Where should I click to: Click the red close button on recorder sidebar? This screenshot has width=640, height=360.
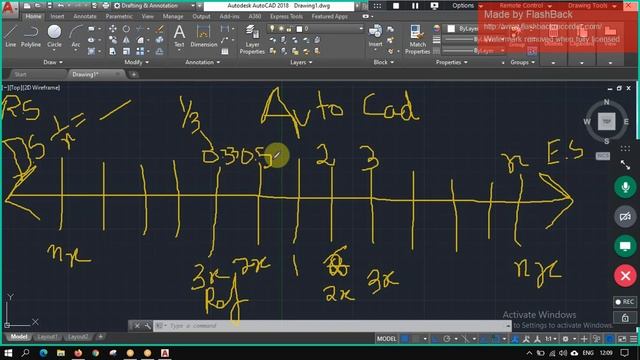click(625, 276)
